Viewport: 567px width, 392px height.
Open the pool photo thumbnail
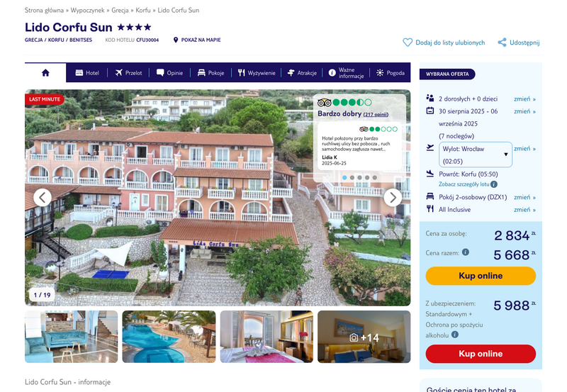coord(169,337)
